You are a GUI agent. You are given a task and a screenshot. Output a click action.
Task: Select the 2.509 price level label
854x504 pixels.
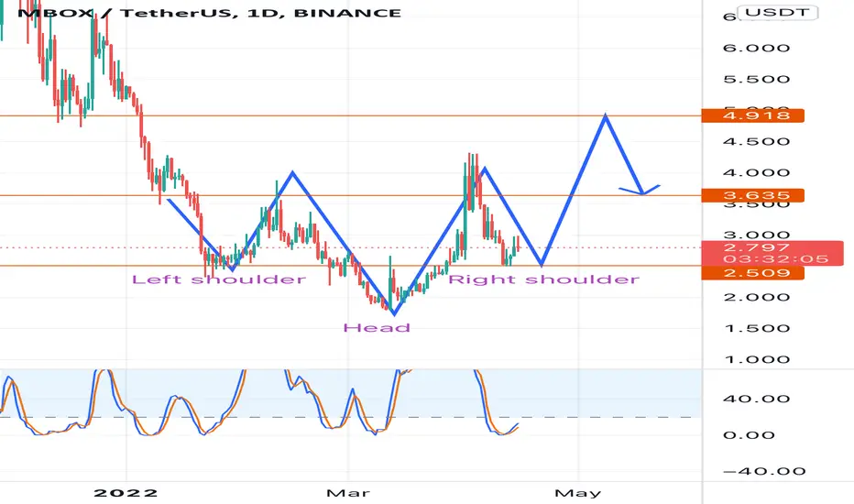[x=752, y=273]
